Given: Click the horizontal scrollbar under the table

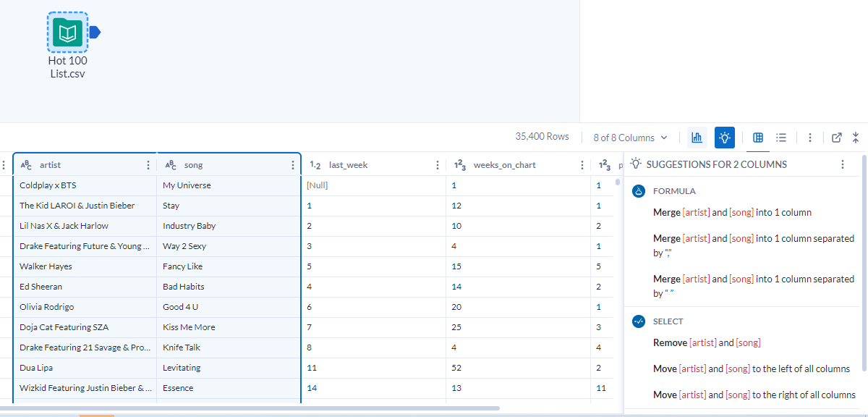Looking at the screenshot, I should pos(250,408).
